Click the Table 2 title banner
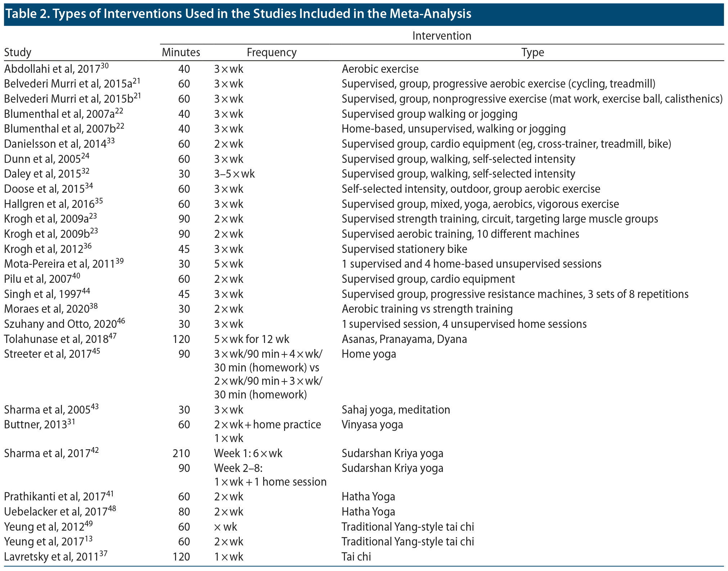 point(238,14)
